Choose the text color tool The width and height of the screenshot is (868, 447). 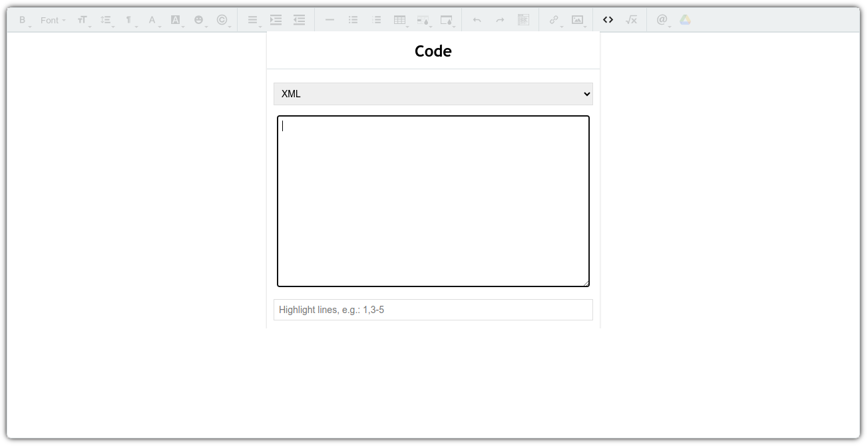(152, 20)
